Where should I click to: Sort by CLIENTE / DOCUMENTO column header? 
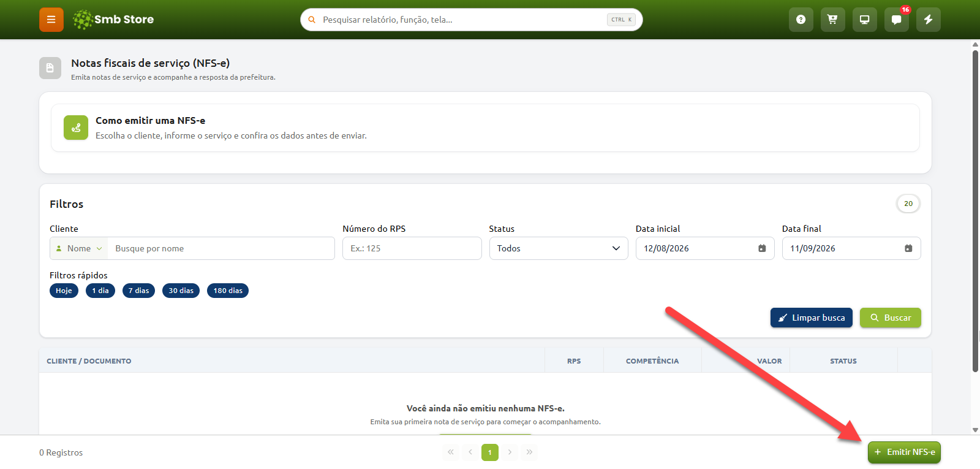(89, 361)
